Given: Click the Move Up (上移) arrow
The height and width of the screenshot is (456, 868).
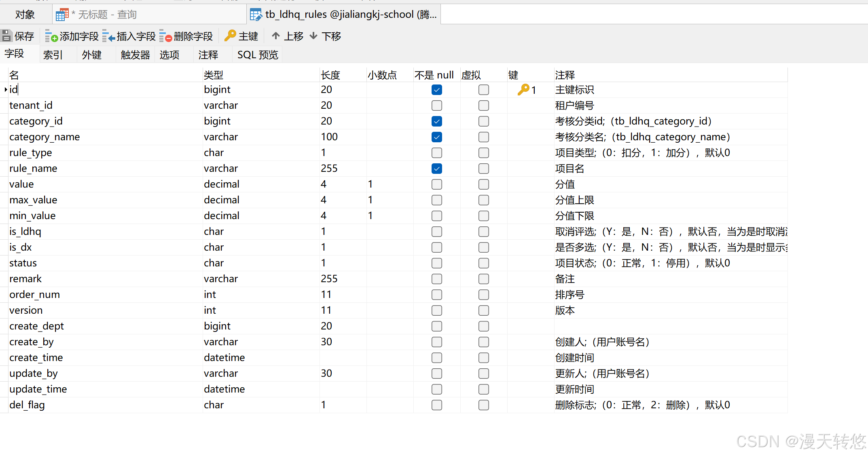Looking at the screenshot, I should pos(276,36).
